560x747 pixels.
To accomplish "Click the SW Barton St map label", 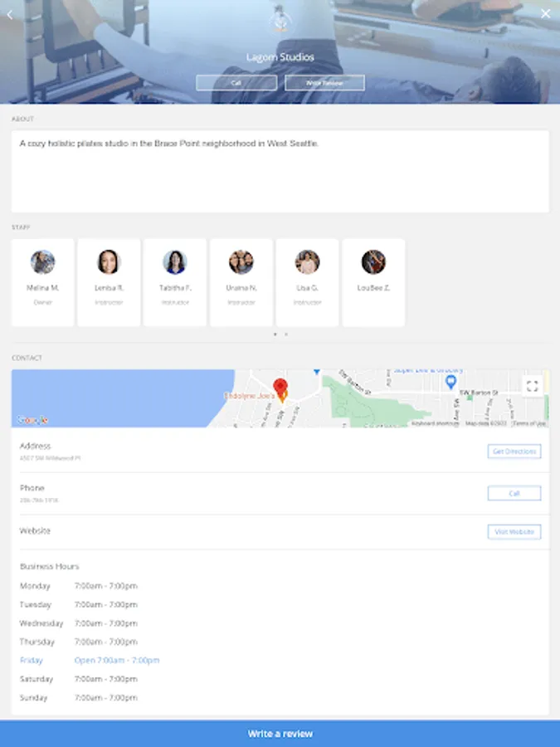I will click(479, 393).
